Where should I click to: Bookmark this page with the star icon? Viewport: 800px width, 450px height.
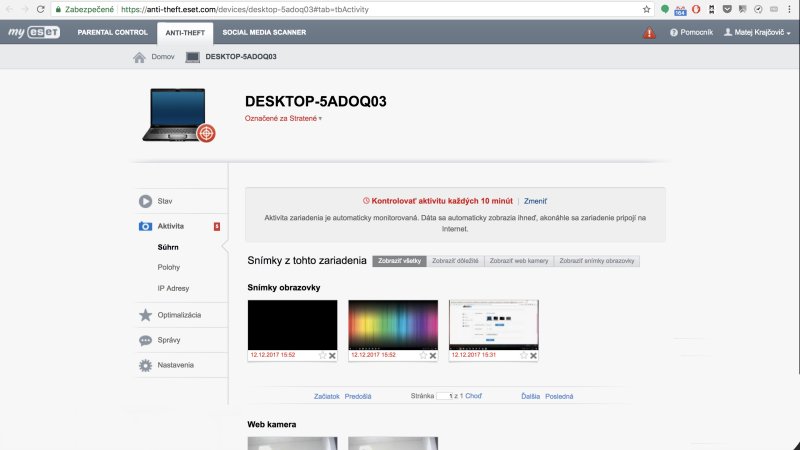[646, 9]
